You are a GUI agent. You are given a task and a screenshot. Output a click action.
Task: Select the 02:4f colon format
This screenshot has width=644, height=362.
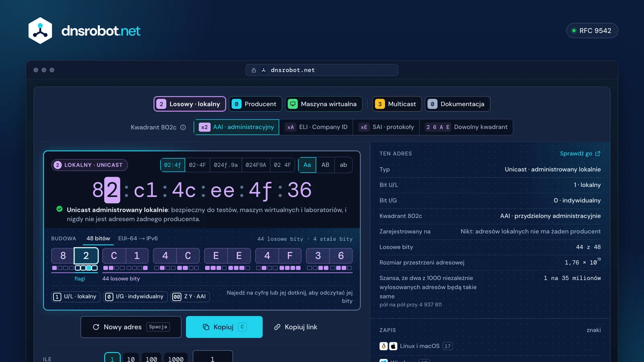pyautogui.click(x=173, y=165)
